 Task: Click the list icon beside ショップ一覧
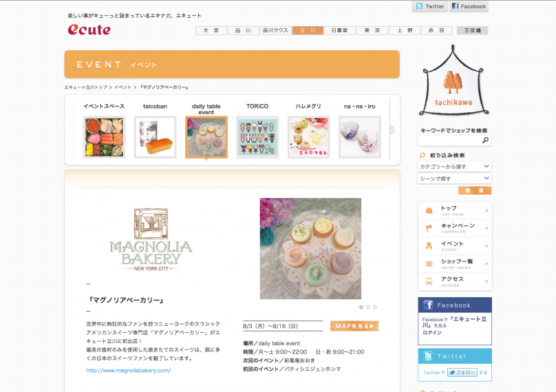click(x=429, y=263)
